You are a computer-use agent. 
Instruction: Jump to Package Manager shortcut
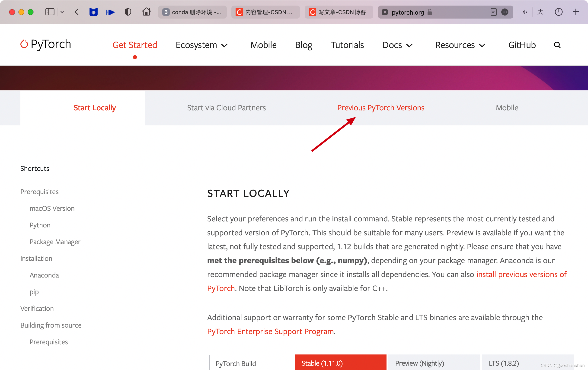[x=55, y=242]
